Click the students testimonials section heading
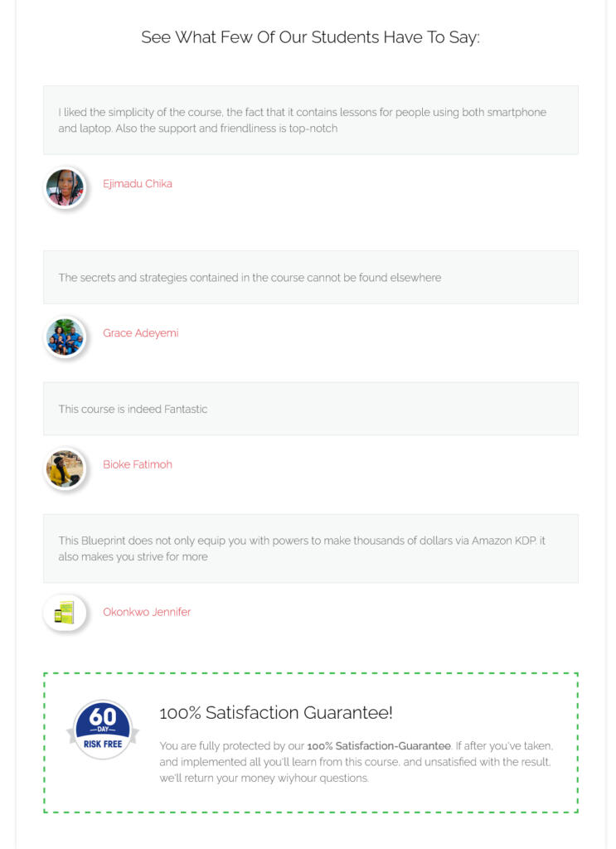 tap(310, 37)
